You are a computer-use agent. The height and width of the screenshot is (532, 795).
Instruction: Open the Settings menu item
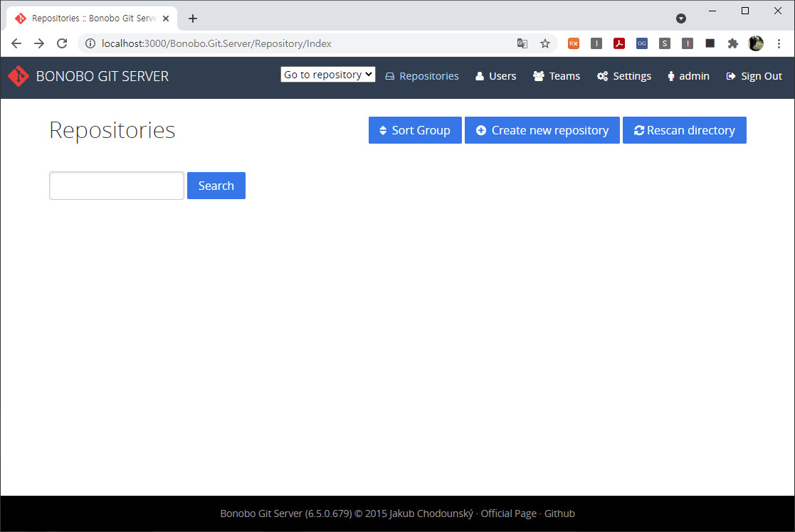coord(623,76)
